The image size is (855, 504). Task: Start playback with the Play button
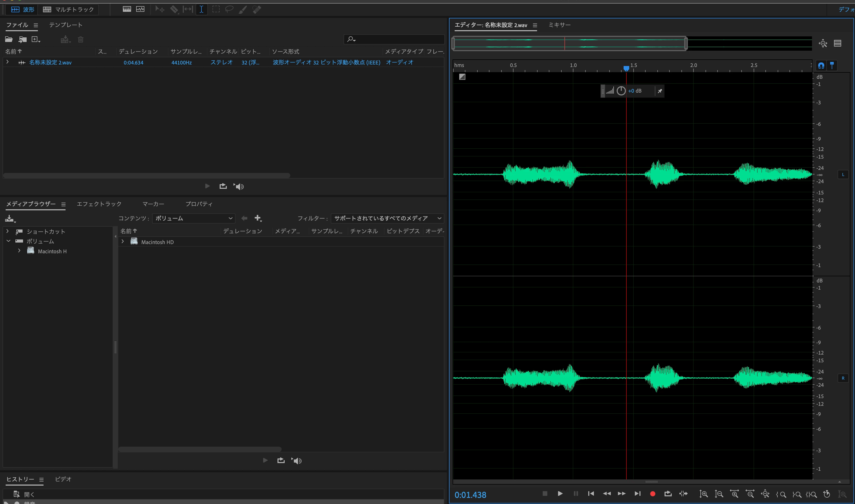[x=560, y=494]
